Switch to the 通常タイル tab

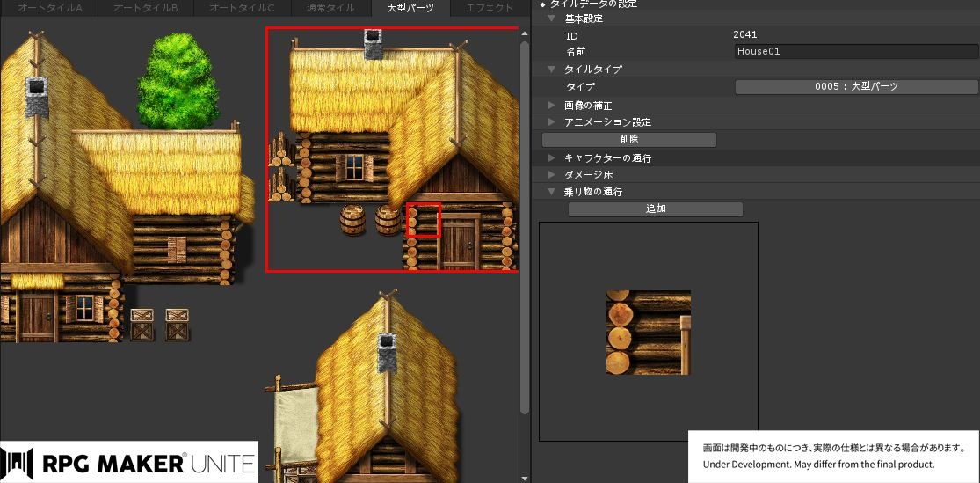(330, 8)
